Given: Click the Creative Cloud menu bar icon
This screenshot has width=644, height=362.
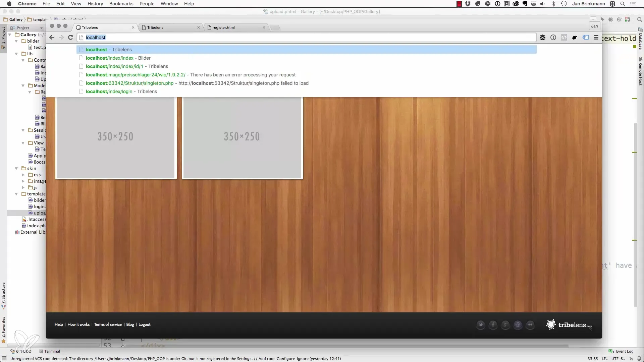Looking at the screenshot, I should point(516,4).
